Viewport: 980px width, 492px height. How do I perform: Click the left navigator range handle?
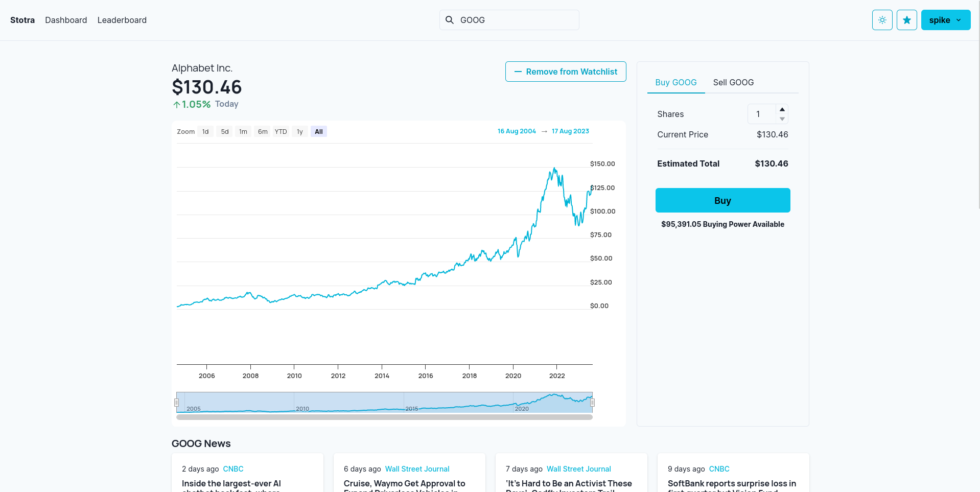[176, 403]
